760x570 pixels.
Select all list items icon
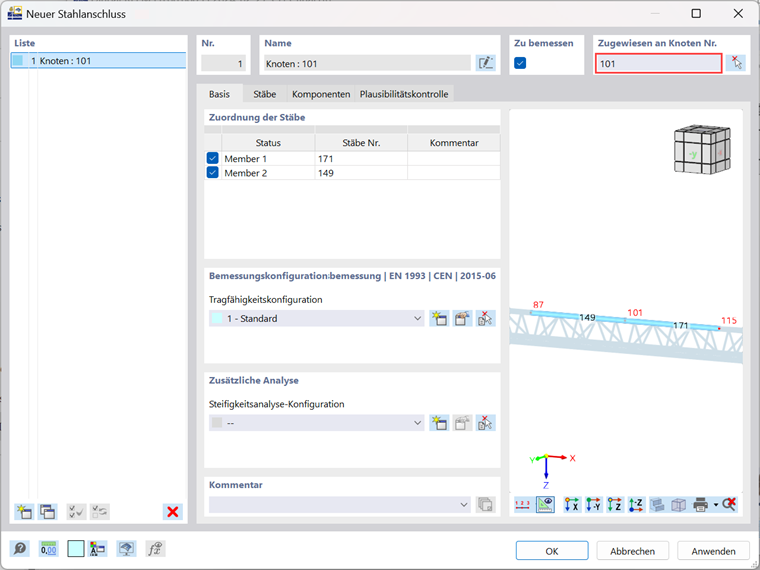click(76, 512)
